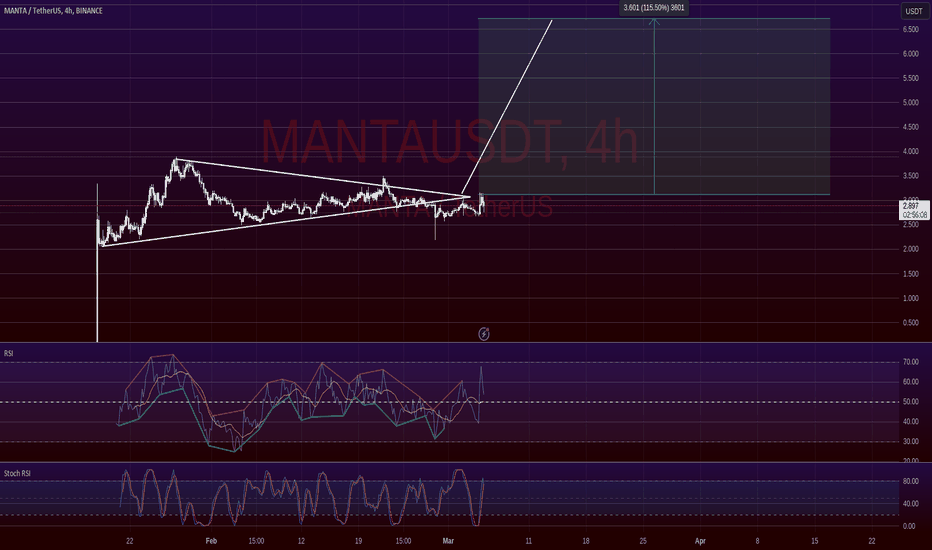The image size is (932, 550).
Task: Click the 1.000 price axis label
Action: (910, 298)
